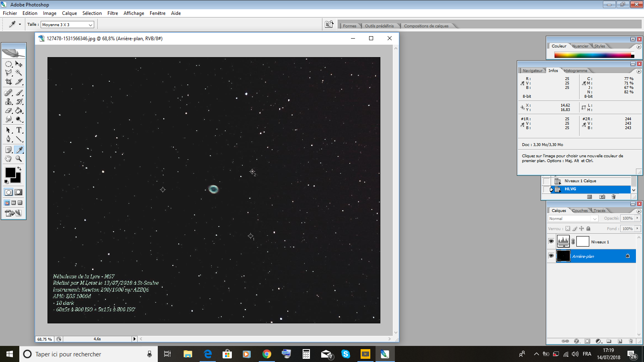Toggle lock transparent pixels

click(x=568, y=228)
